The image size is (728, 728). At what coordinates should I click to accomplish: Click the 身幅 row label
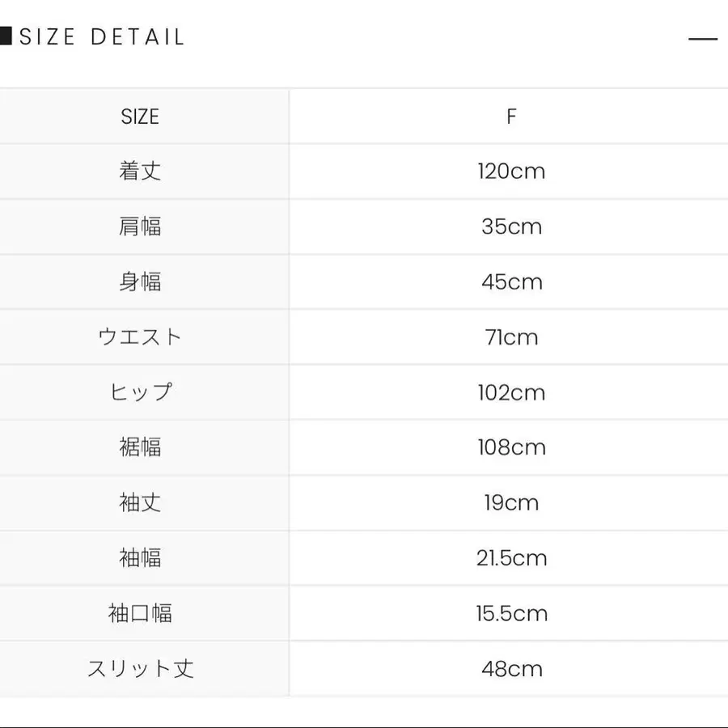pos(140,282)
